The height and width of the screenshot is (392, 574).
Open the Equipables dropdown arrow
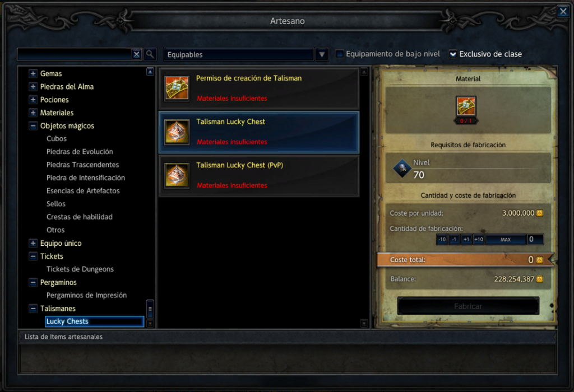pyautogui.click(x=322, y=54)
